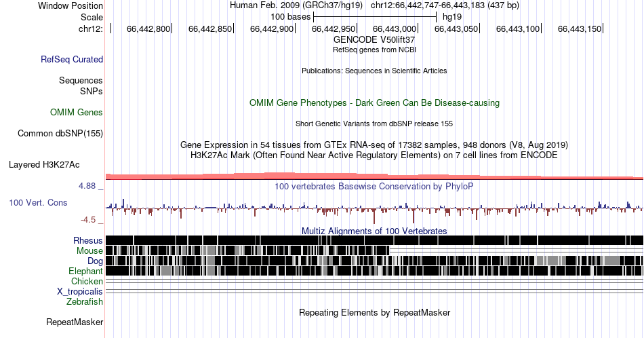Click the PhyloP conservation bar graph

[x=374, y=210]
